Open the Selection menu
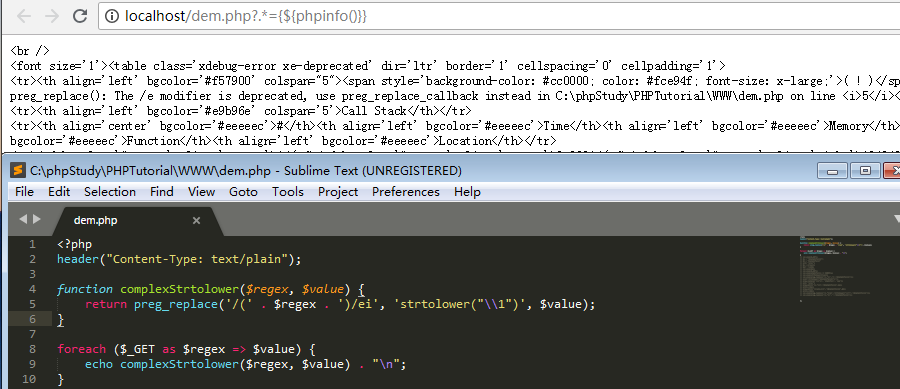 110,192
